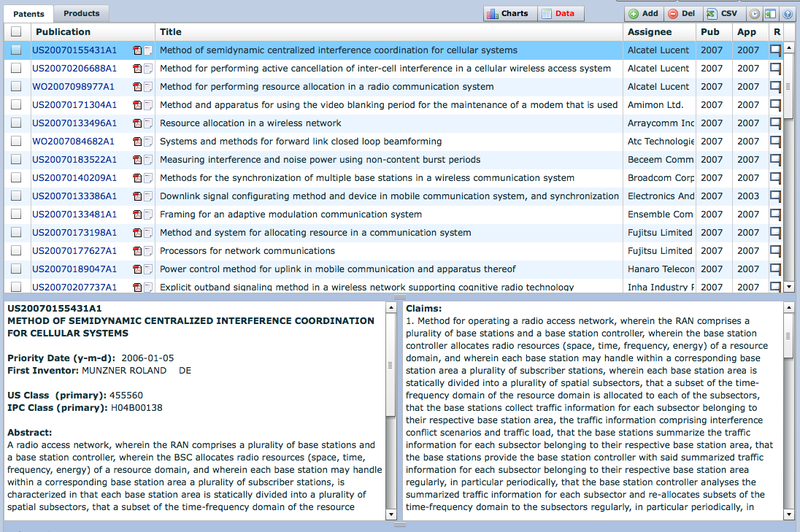Switch to the Charts view
Image resolution: width=800 pixels, height=532 pixels.
pyautogui.click(x=507, y=14)
